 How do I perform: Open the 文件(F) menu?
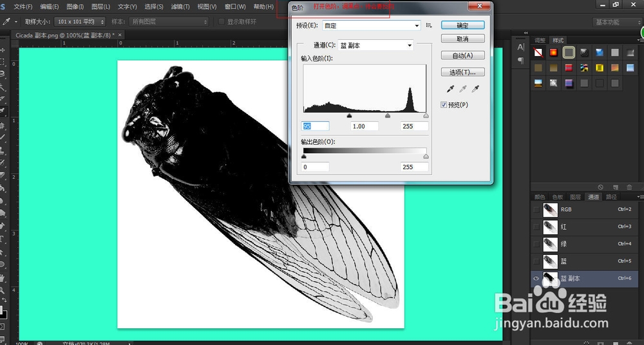pos(23,6)
